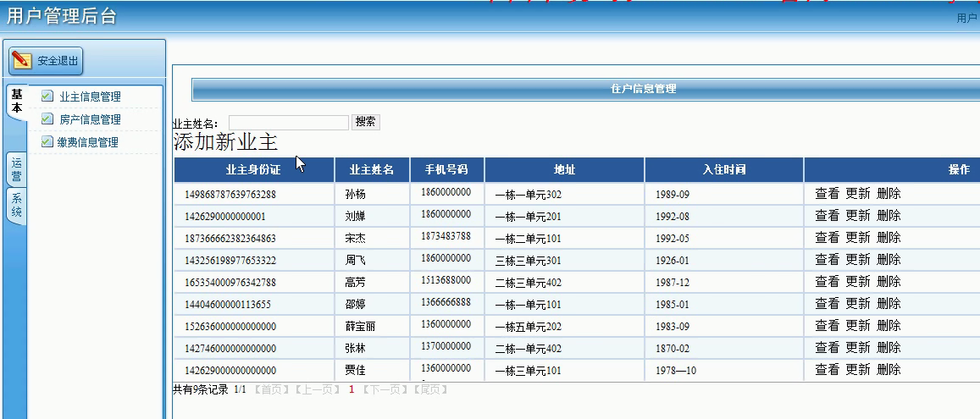Update 张林 record via 更新

point(857,347)
